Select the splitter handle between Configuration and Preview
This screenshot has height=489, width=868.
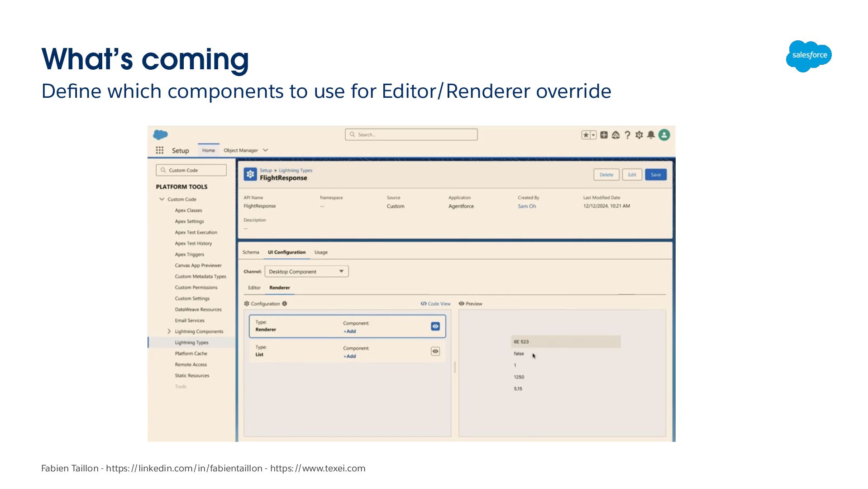click(x=455, y=367)
